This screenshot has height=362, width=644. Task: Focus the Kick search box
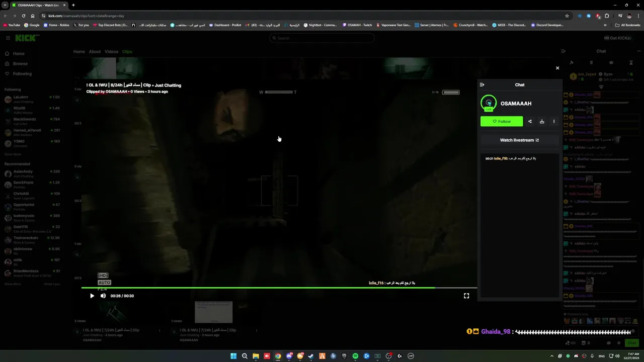[322, 38]
